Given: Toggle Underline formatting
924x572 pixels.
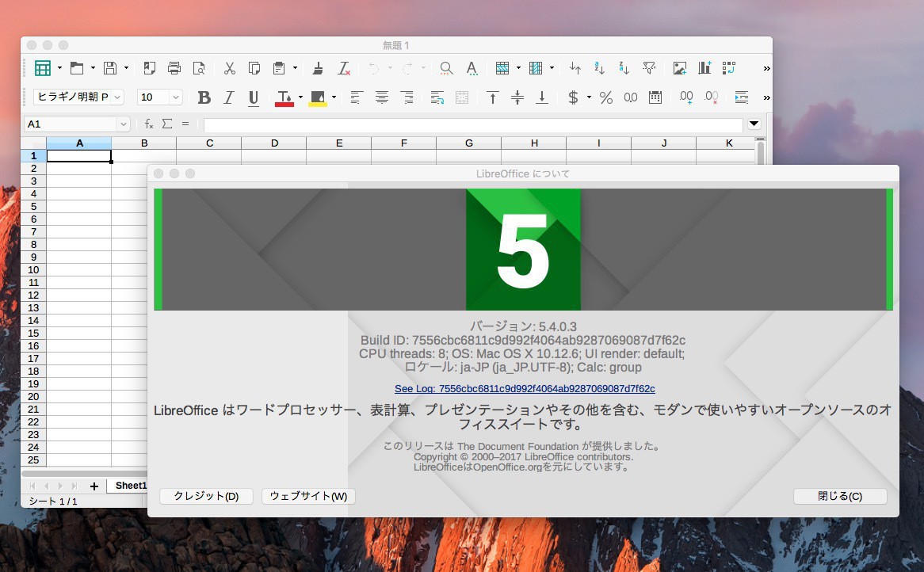Looking at the screenshot, I should (254, 97).
